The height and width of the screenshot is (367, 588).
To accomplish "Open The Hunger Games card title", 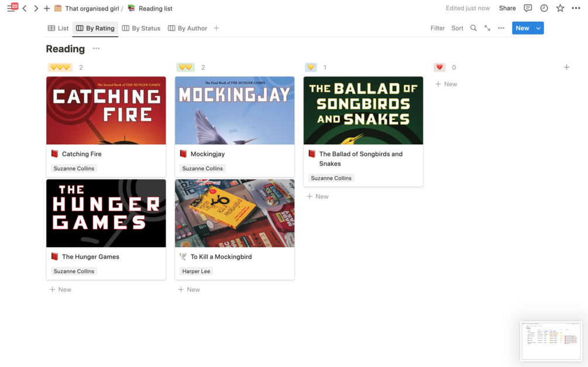I will pyautogui.click(x=90, y=257).
